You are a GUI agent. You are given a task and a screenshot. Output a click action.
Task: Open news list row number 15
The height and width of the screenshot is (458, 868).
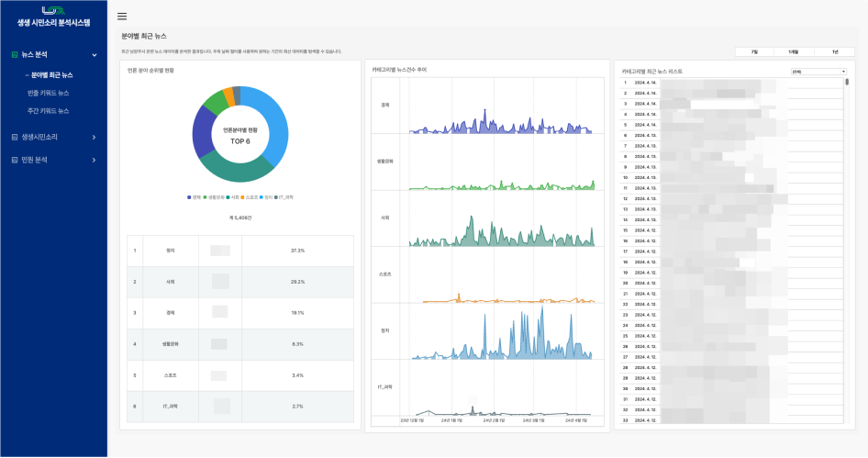pyautogui.click(x=731, y=230)
